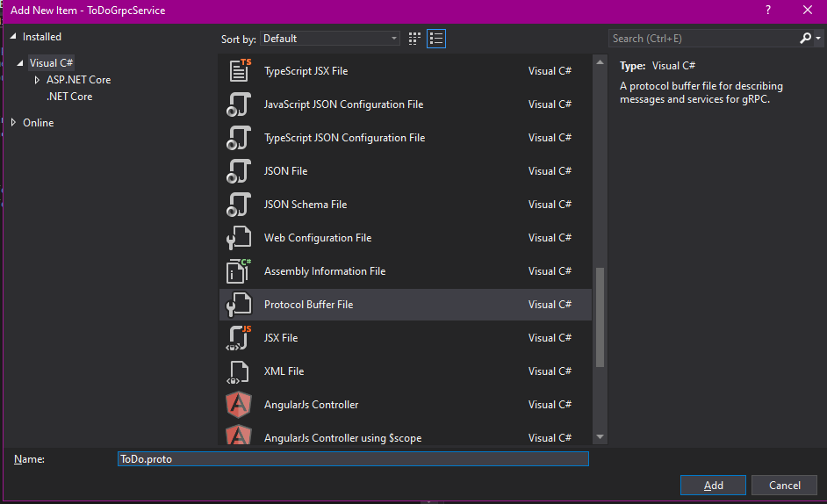The height and width of the screenshot is (504, 827).
Task: Select the Assembly Information File icon
Action: (239, 271)
